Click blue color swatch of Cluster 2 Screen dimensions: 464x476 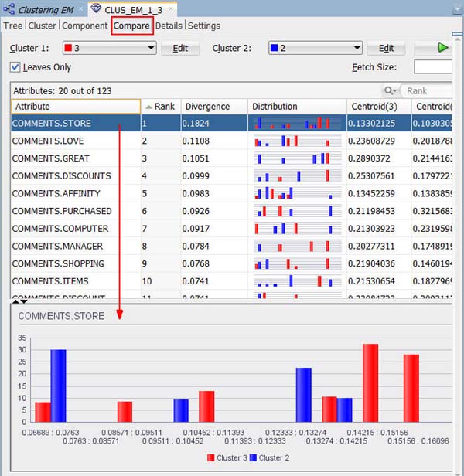point(274,48)
